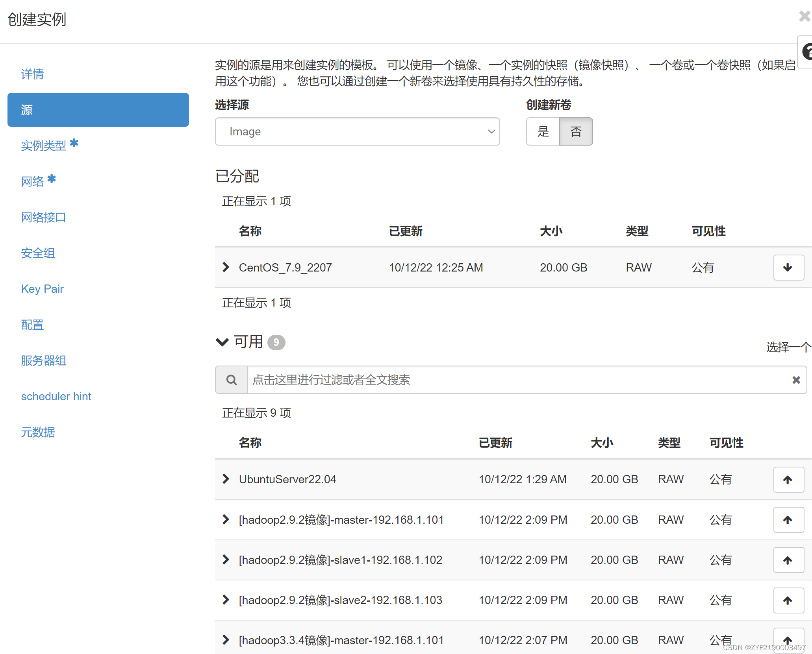Allocate hadoop2.9.2 slave1 image with the up arrow

pos(788,560)
